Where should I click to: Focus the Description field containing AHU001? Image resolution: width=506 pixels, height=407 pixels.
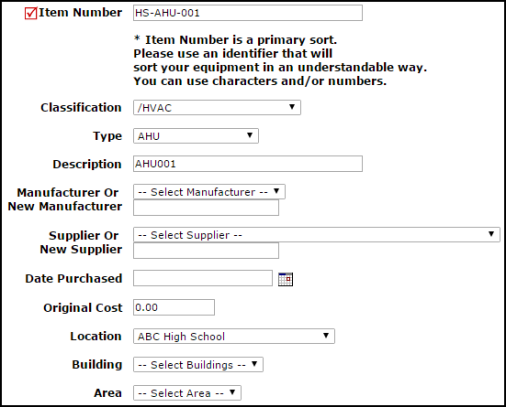click(248, 164)
